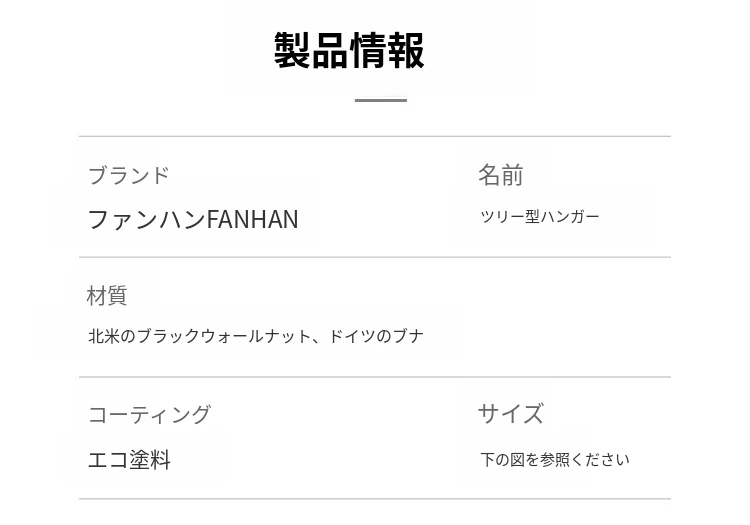Click the 下の図 part of the size note
The height and width of the screenshot is (525, 750).
tap(502, 460)
